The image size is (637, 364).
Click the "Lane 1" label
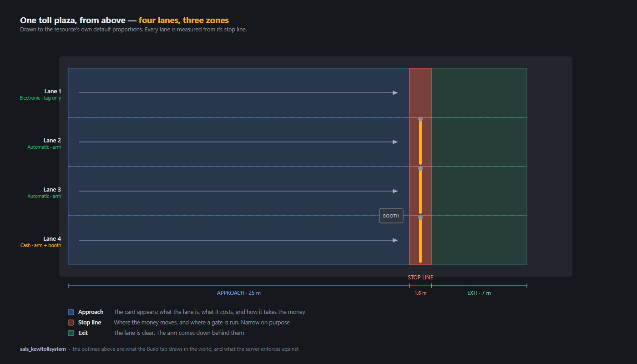53,91
